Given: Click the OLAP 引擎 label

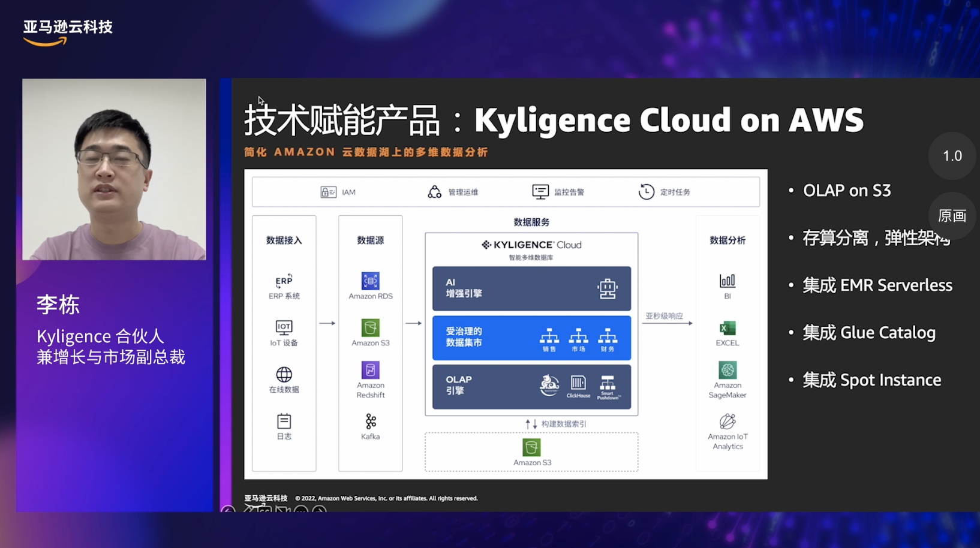Looking at the screenshot, I should [459, 385].
